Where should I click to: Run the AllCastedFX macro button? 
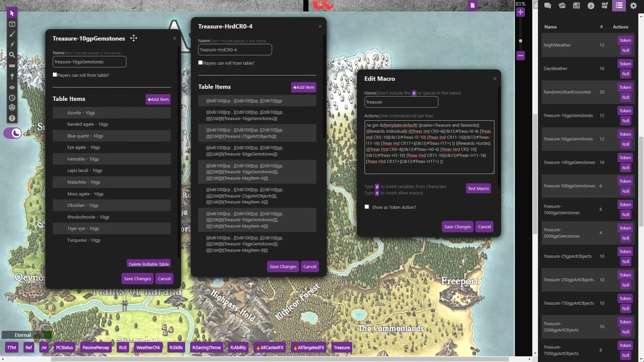[270, 347]
